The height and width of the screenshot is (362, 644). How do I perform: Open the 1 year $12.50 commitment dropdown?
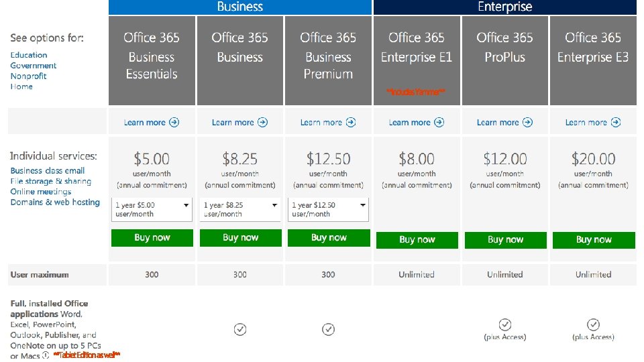[329, 209]
